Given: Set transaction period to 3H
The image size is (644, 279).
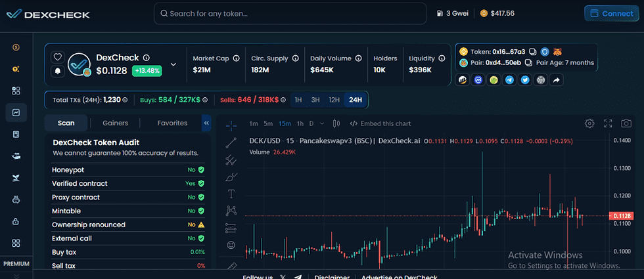Looking at the screenshot, I should [x=315, y=100].
